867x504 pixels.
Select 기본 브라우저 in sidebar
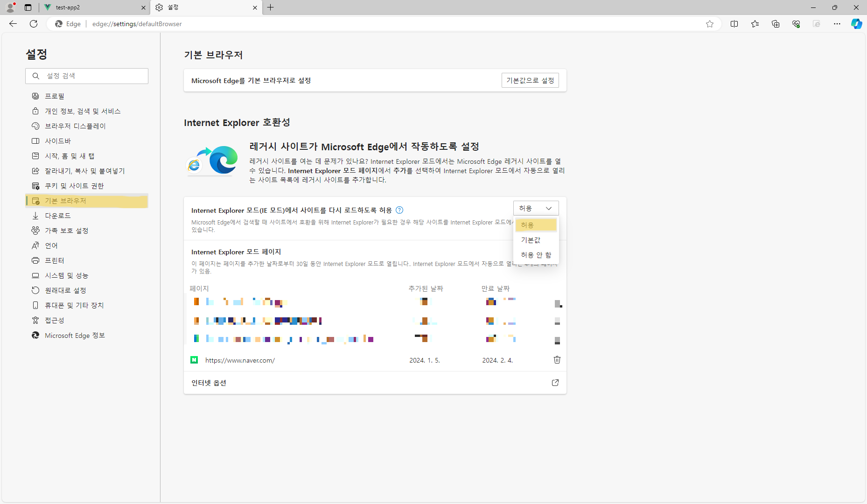click(87, 201)
